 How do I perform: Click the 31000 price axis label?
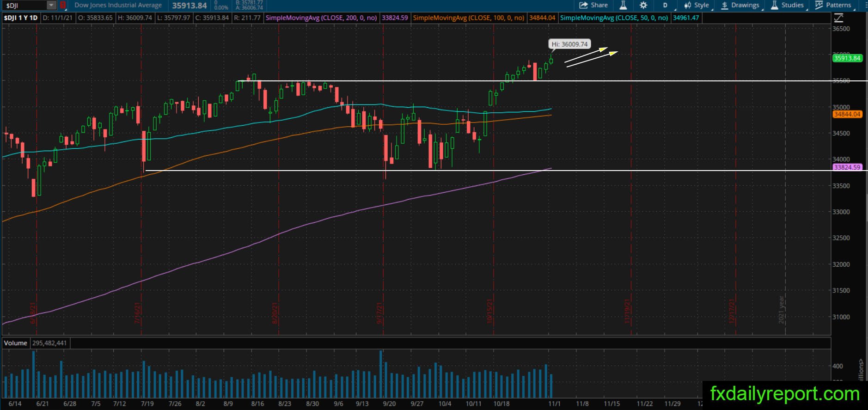(841, 317)
